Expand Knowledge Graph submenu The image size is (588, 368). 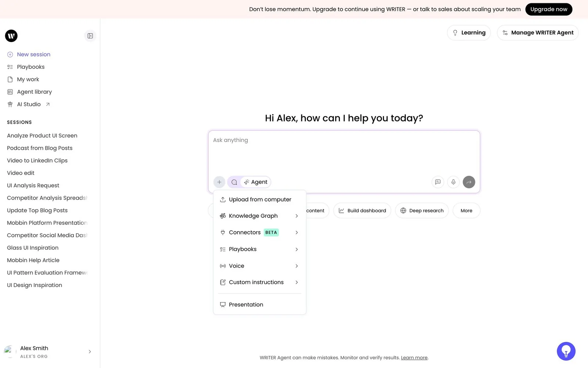tap(259, 216)
